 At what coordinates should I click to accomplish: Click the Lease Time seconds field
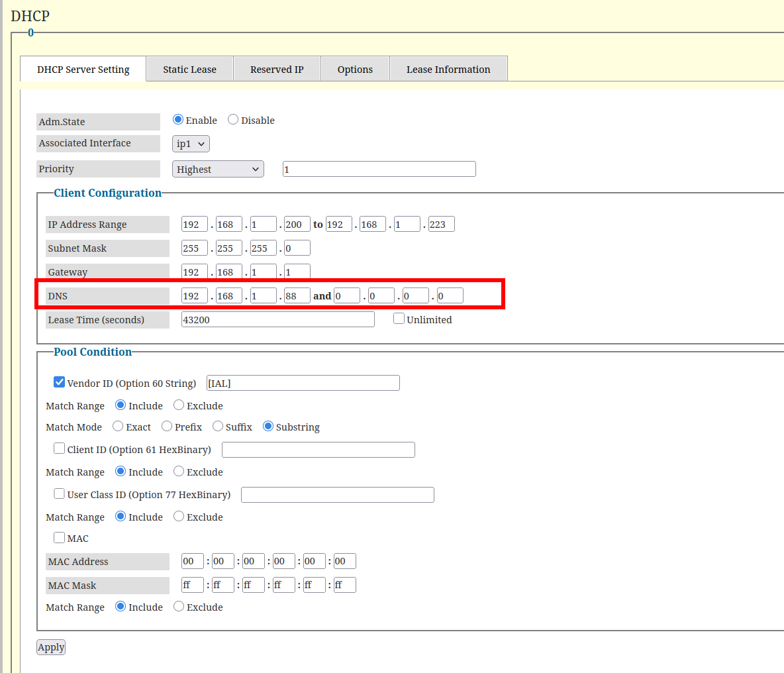[277, 320]
